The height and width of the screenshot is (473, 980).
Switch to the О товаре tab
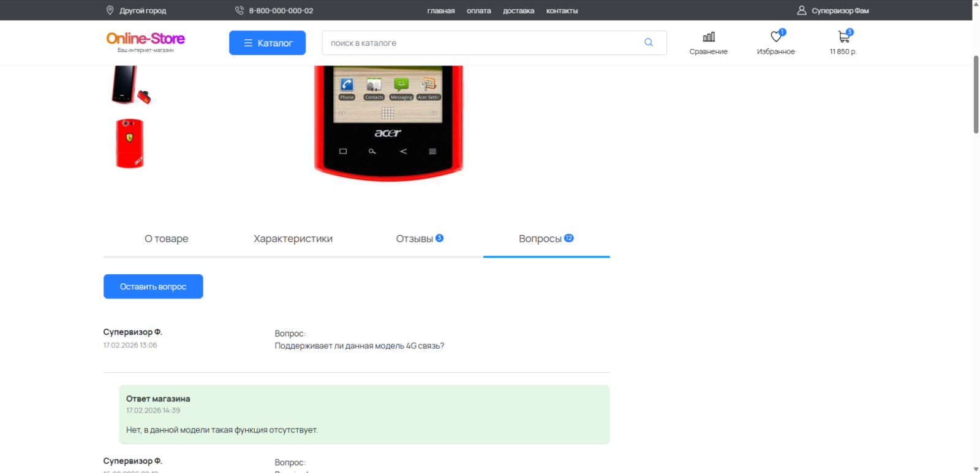(167, 239)
